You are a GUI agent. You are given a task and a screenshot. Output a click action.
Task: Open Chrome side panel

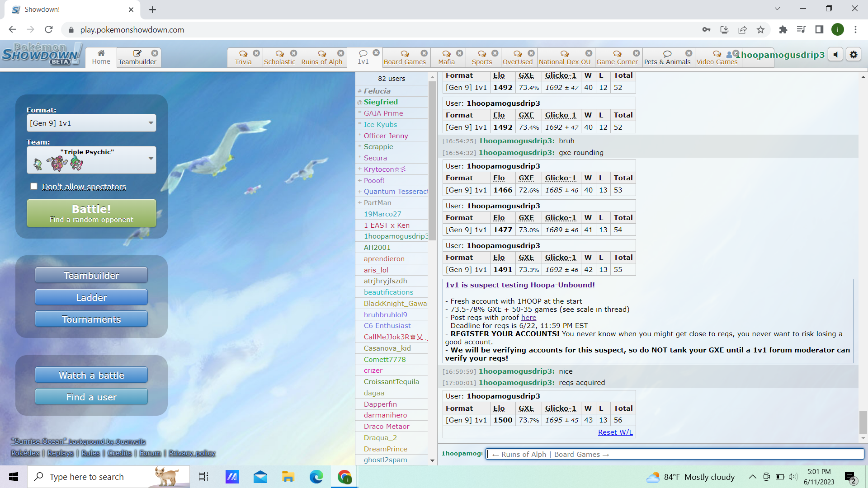(819, 30)
